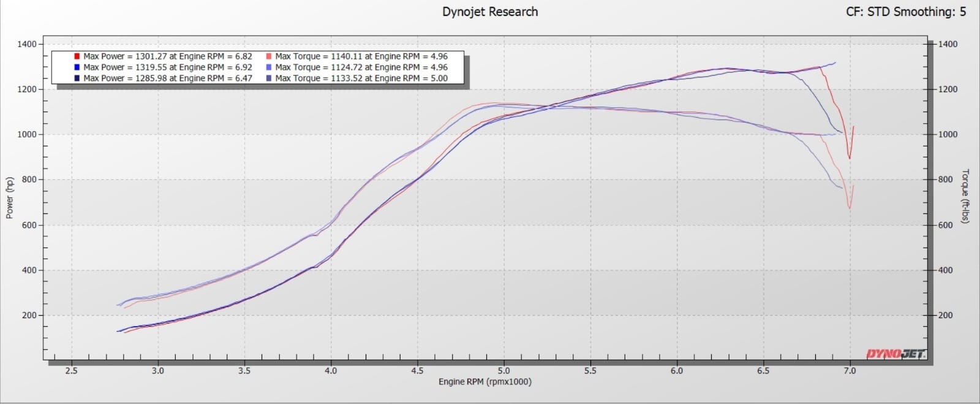Click the 2.5 tick on the RPM axis
This screenshot has width=980, height=404.
(x=71, y=371)
